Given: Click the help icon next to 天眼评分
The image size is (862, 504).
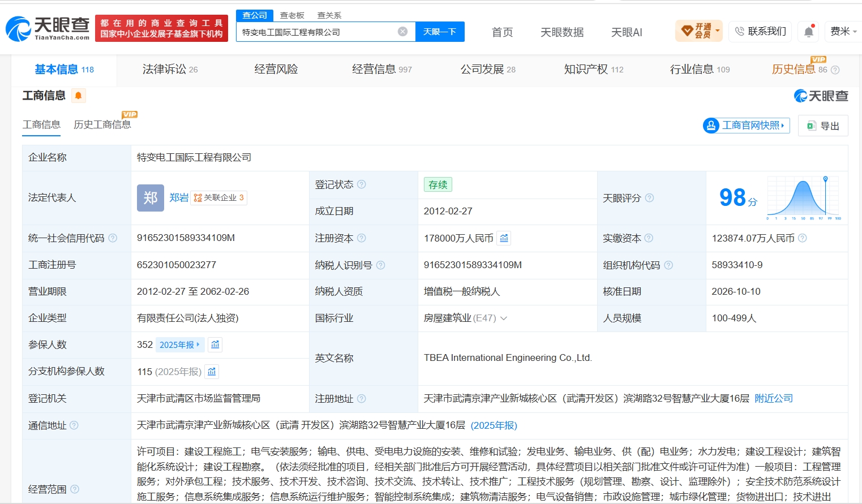Looking at the screenshot, I should point(650,198).
